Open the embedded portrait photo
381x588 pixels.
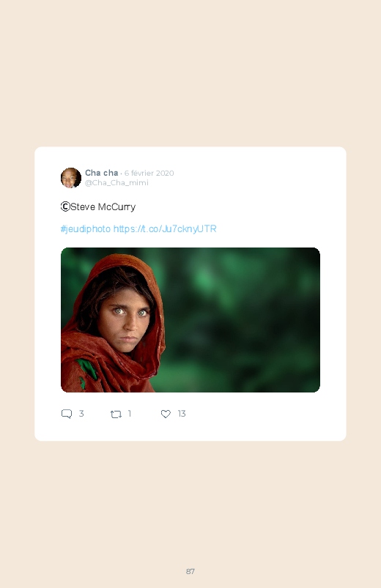[190, 320]
